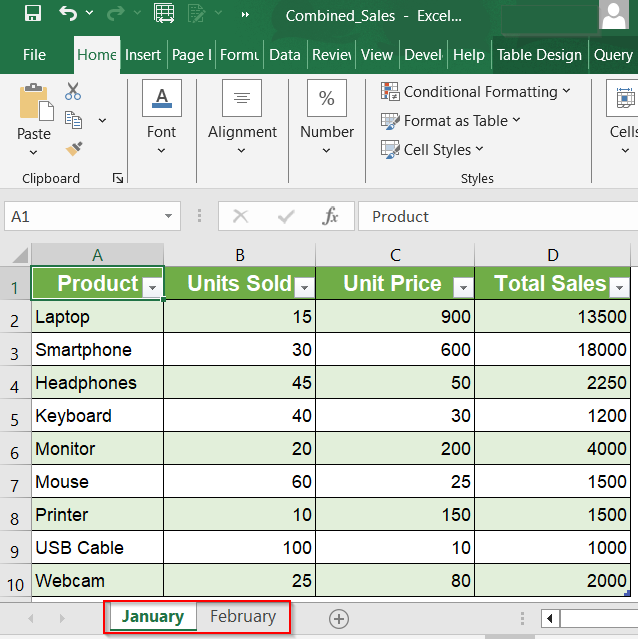Image resolution: width=638 pixels, height=639 pixels.
Task: Select the Headphones cell
Action: point(97,383)
